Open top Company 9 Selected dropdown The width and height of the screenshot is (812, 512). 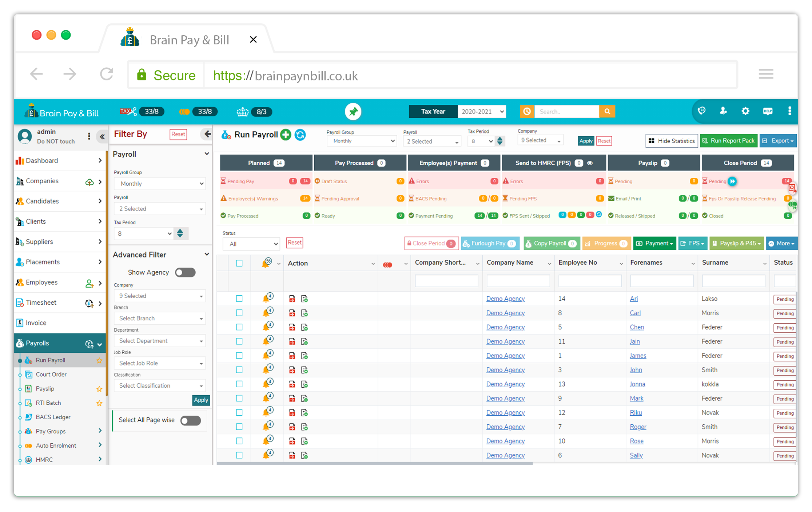(x=540, y=140)
